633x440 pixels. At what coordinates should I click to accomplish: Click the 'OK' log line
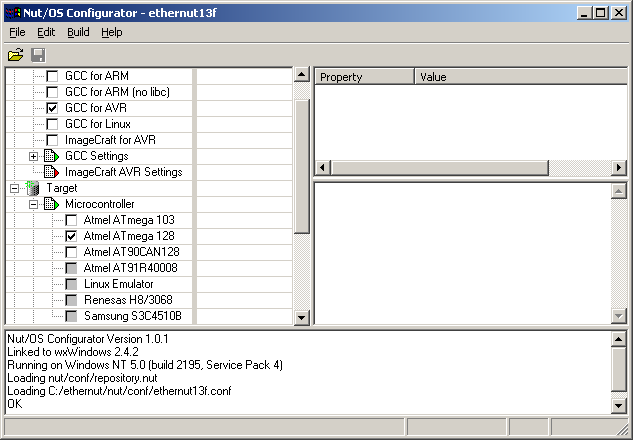pos(15,404)
